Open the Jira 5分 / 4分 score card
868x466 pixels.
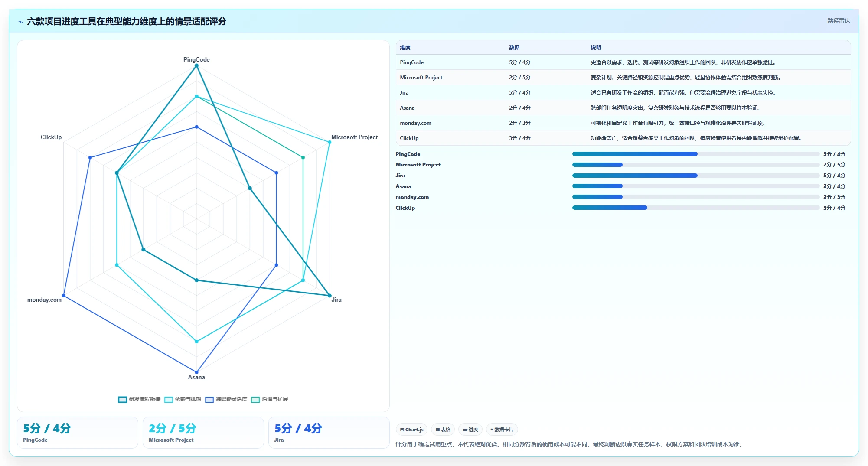(329, 433)
